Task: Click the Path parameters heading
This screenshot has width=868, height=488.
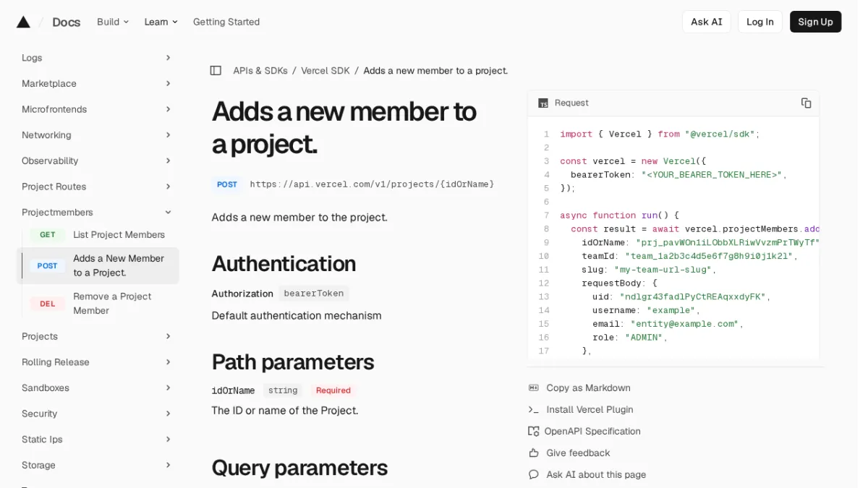Action: coord(293,361)
